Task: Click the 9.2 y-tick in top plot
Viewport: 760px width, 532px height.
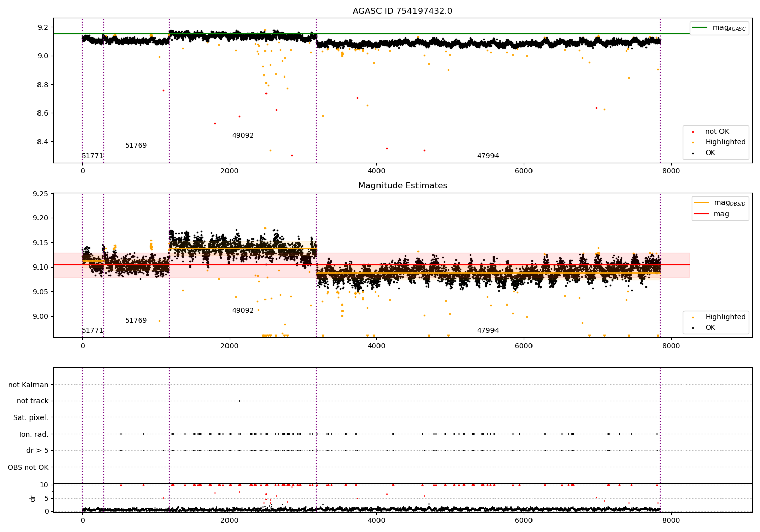Action: click(43, 27)
